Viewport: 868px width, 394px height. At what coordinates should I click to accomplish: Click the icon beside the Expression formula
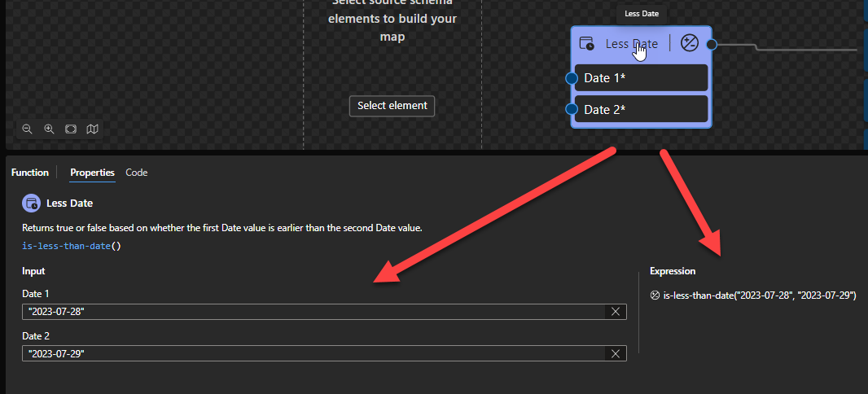coord(655,295)
